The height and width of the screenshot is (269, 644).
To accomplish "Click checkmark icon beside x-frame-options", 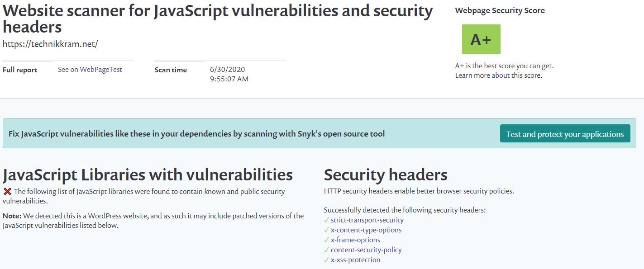I will [326, 240].
